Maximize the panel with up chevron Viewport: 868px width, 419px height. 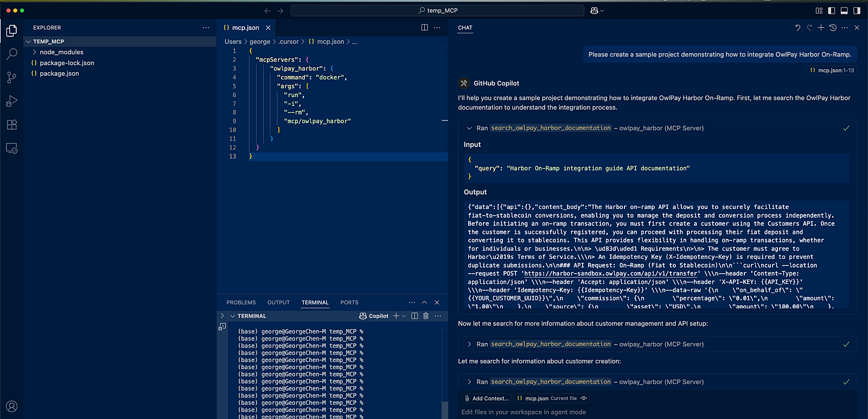click(424, 302)
